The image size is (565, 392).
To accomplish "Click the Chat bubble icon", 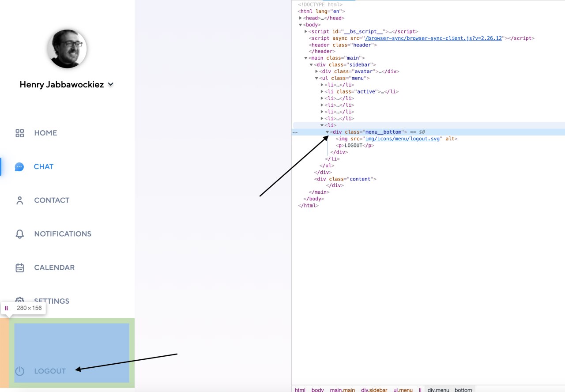I will pos(19,167).
